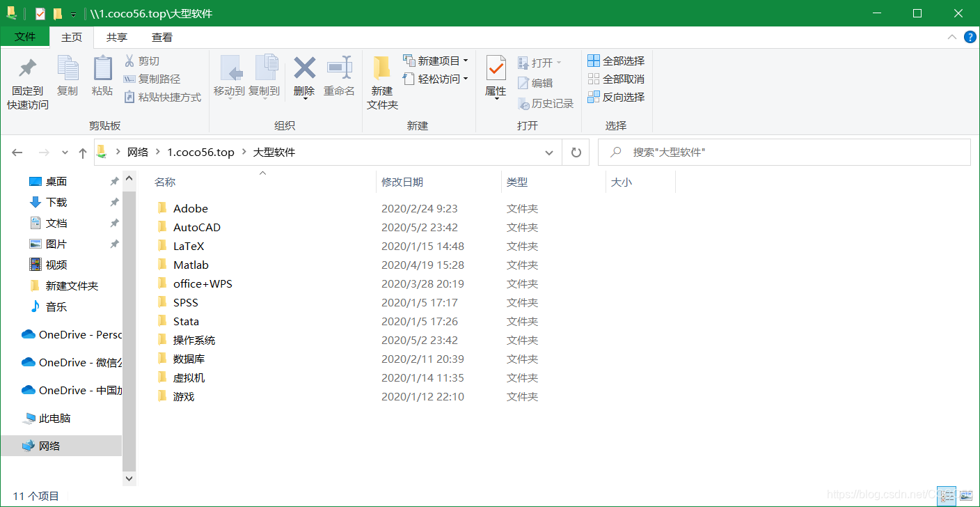Click the Delete (删除) X icon
The image size is (980, 507).
click(x=304, y=68)
